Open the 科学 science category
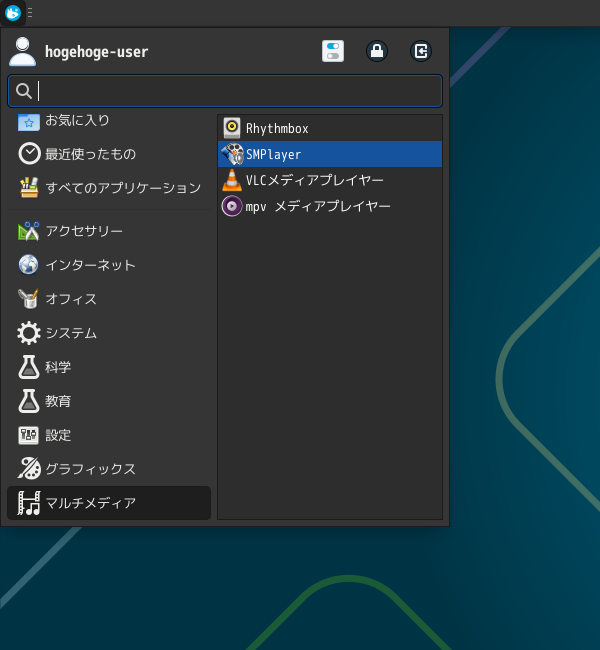 109,367
